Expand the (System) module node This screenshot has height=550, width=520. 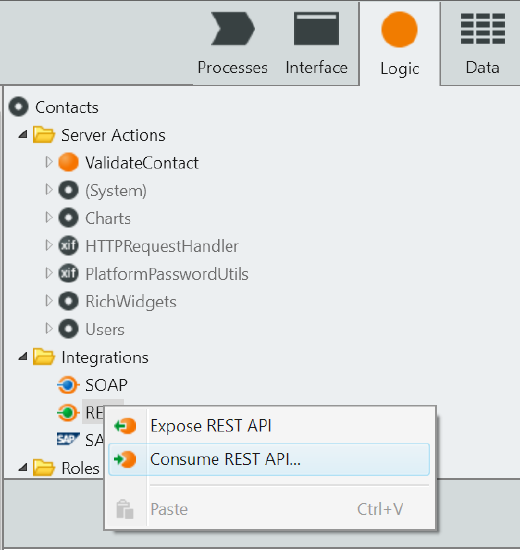(x=49, y=190)
